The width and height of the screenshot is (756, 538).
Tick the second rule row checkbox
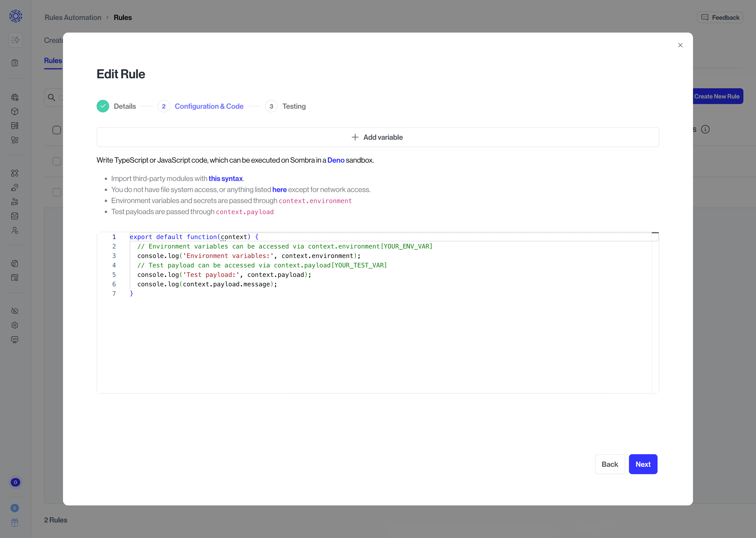click(x=57, y=192)
